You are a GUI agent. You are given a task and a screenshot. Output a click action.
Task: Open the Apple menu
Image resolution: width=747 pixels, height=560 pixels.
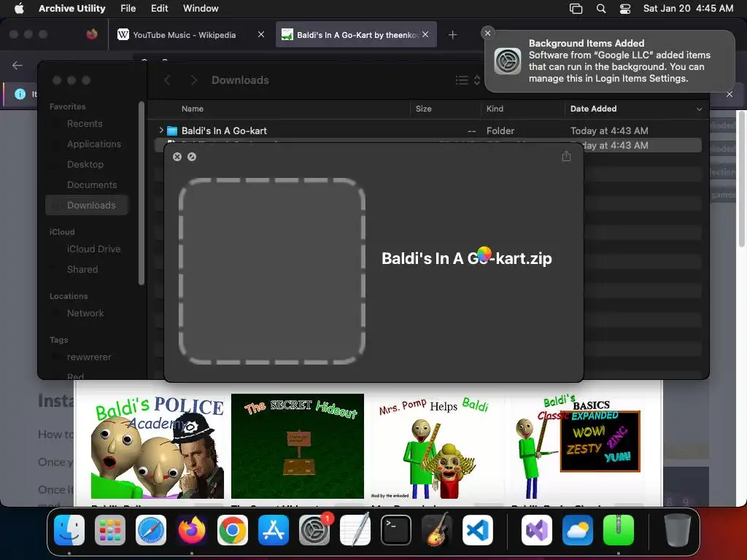[19, 8]
